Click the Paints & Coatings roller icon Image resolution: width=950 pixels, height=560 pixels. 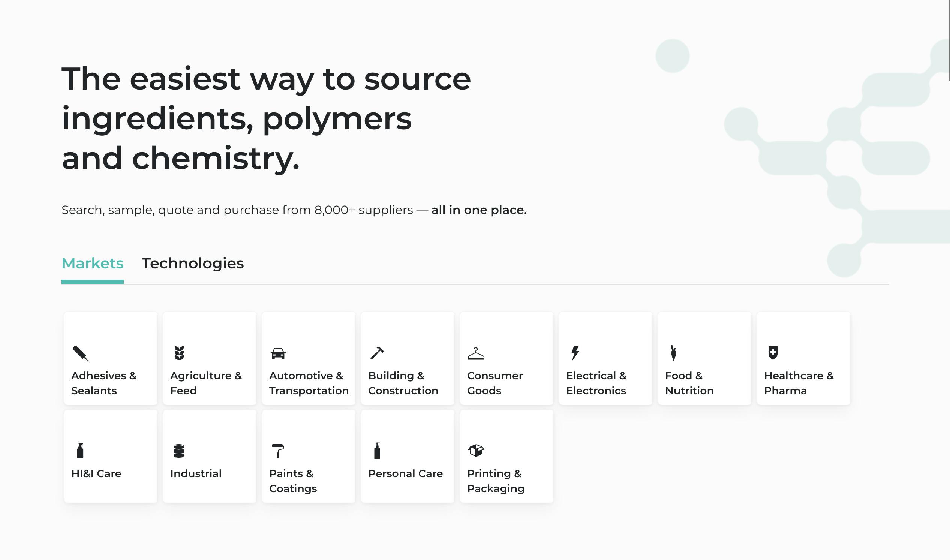click(278, 451)
